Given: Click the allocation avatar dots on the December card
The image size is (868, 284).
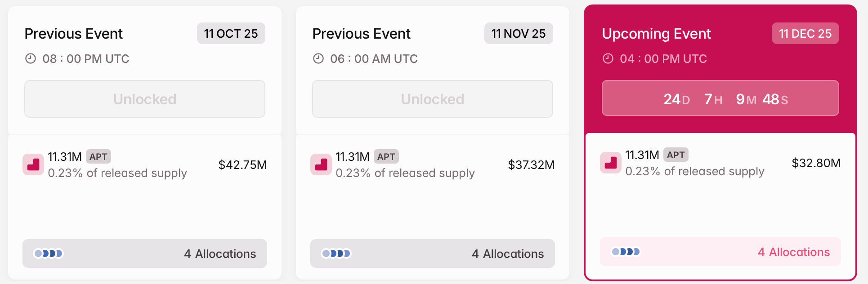Looking at the screenshot, I should pyautogui.click(x=626, y=252).
